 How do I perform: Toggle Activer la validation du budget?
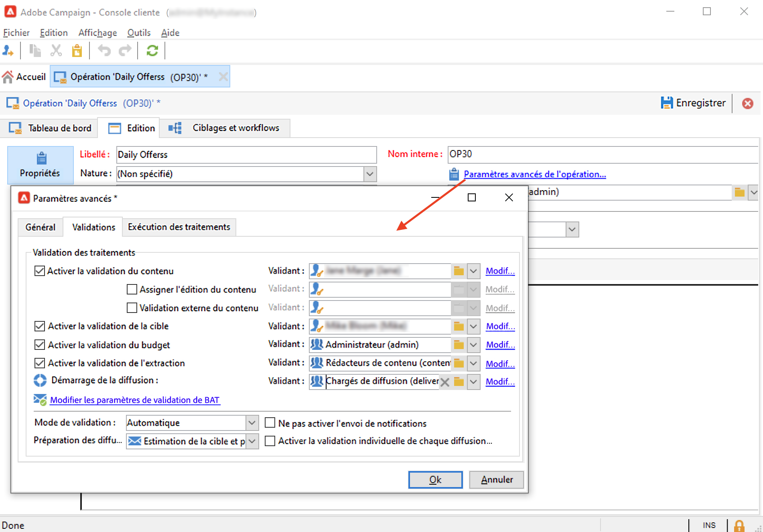coord(39,345)
